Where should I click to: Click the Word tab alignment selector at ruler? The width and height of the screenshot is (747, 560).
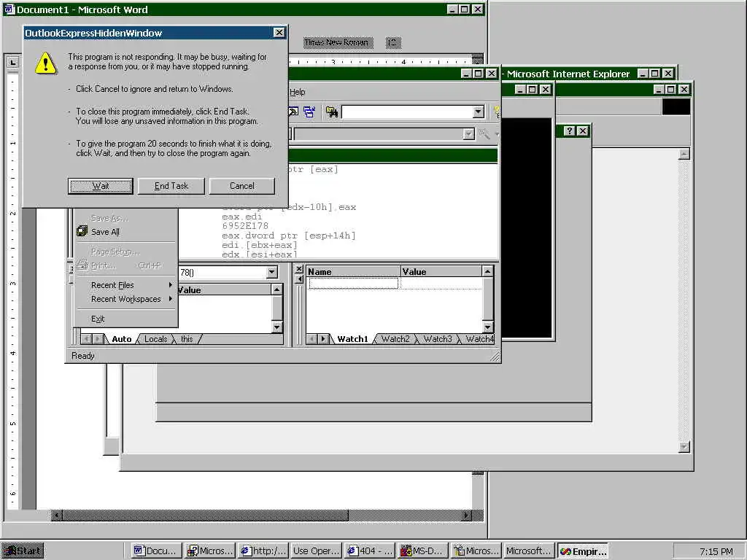tap(13, 63)
